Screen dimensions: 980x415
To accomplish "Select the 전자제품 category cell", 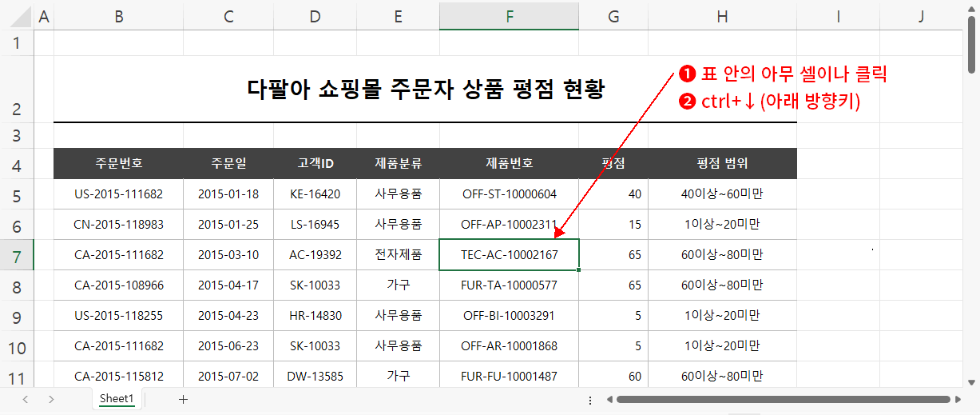I will (x=398, y=255).
